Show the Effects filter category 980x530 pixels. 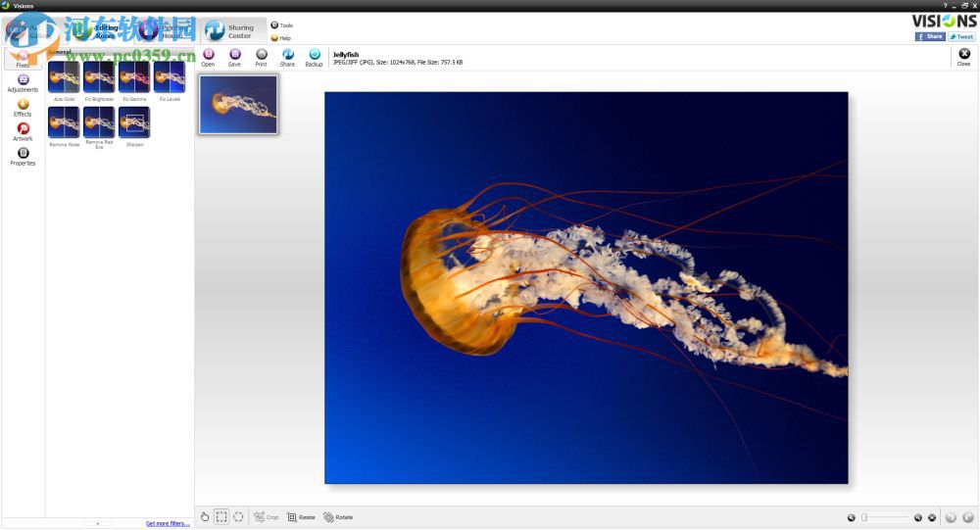pos(23,107)
